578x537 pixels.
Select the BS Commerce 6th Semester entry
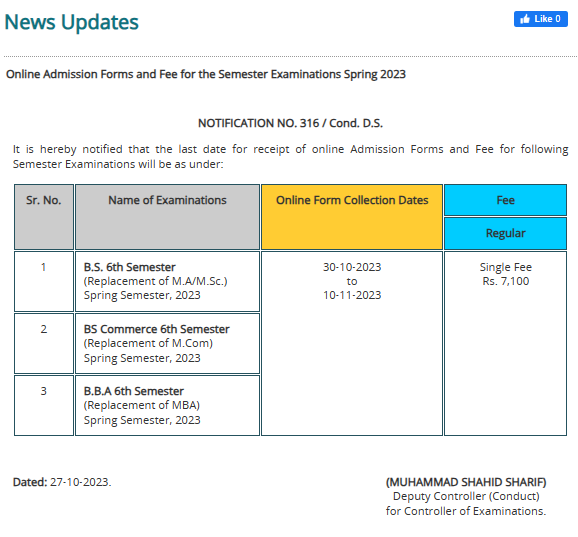tap(167, 344)
